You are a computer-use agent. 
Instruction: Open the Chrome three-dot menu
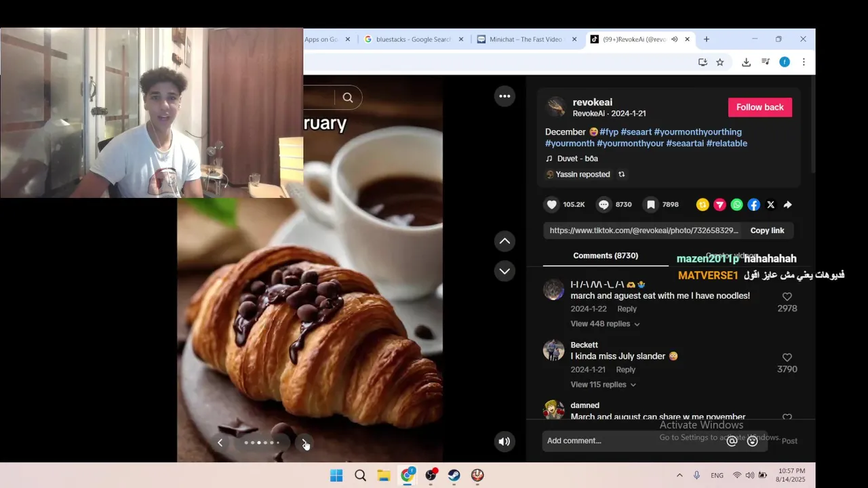(804, 62)
